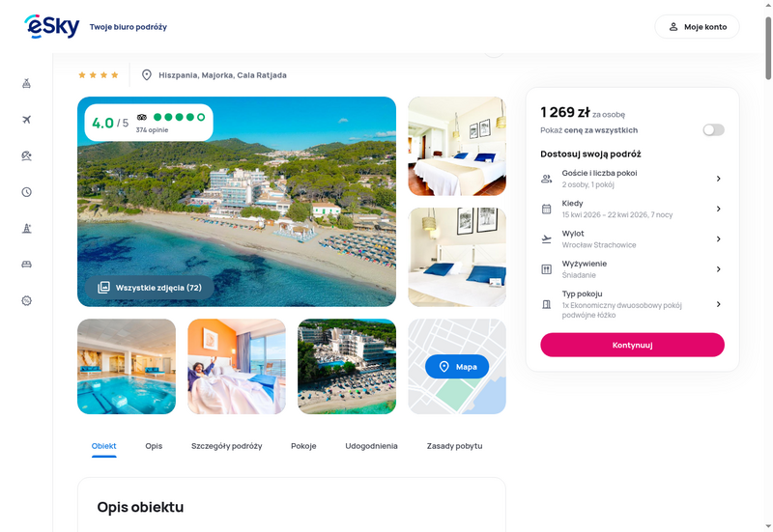Switch to the Pokoje tab

tap(303, 446)
